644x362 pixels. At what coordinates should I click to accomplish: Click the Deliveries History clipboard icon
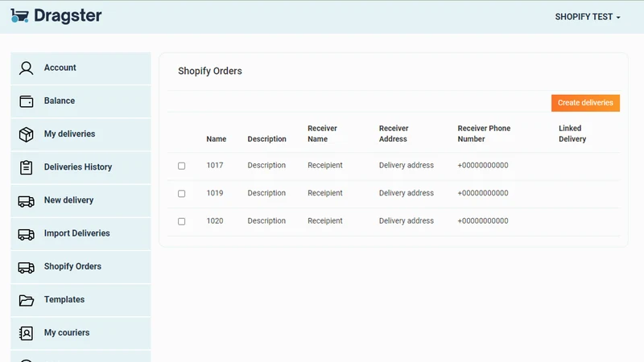(27, 167)
